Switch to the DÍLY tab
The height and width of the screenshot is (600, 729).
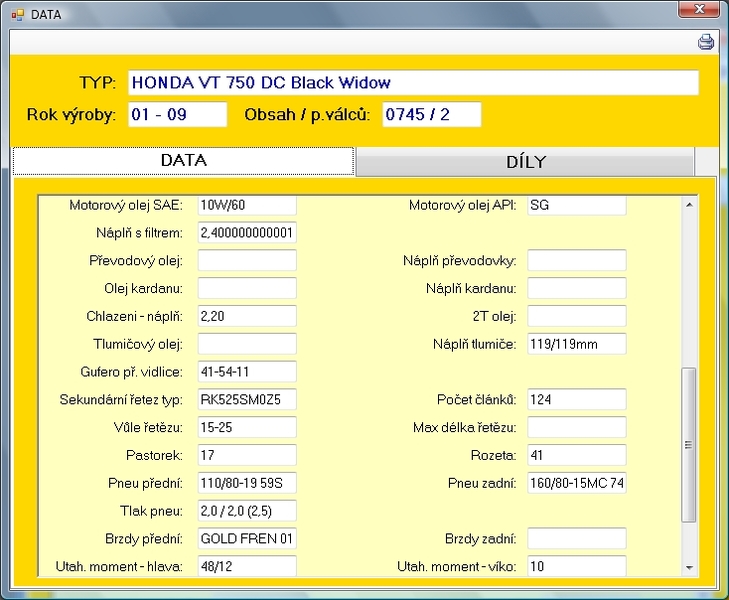(x=525, y=162)
